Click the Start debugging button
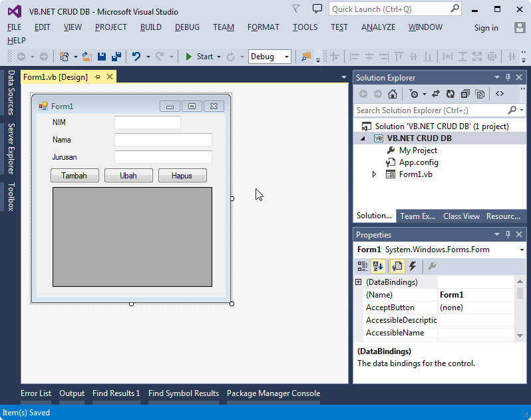The width and height of the screenshot is (531, 420). point(200,57)
